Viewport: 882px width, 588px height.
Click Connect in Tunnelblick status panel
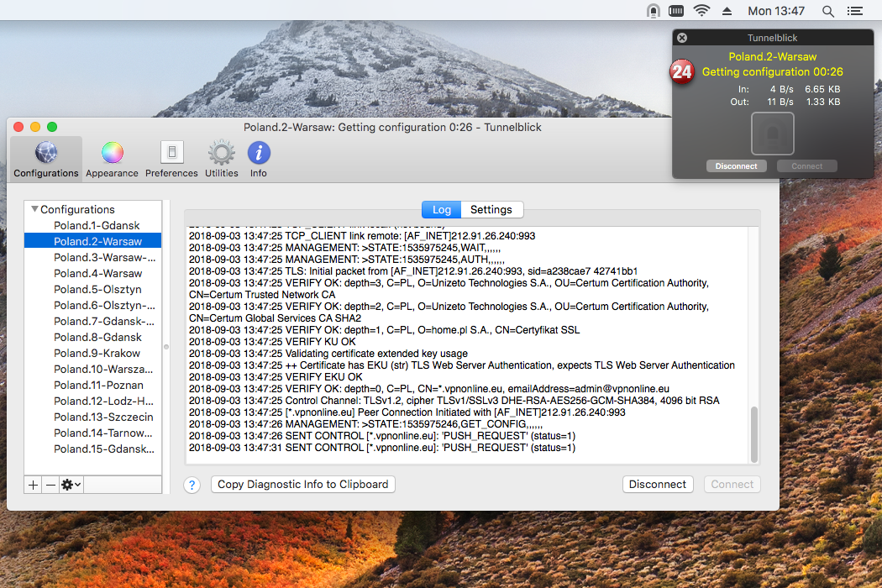tap(806, 166)
